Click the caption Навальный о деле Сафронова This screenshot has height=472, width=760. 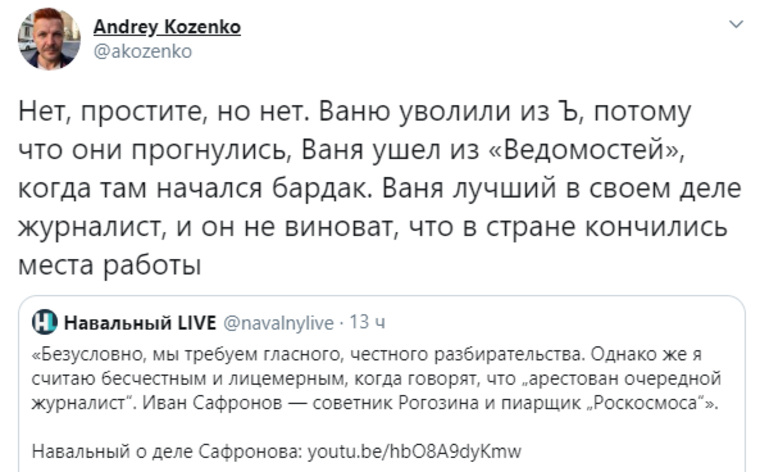point(168,451)
